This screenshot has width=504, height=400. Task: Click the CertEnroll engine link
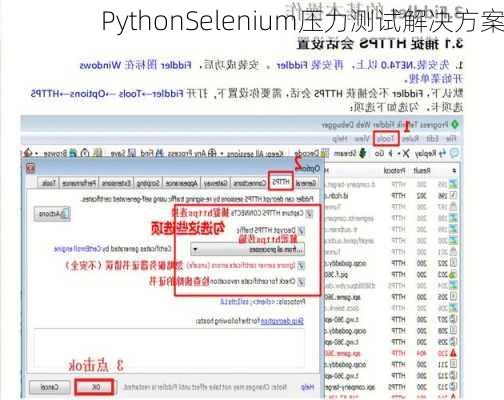click(77, 249)
